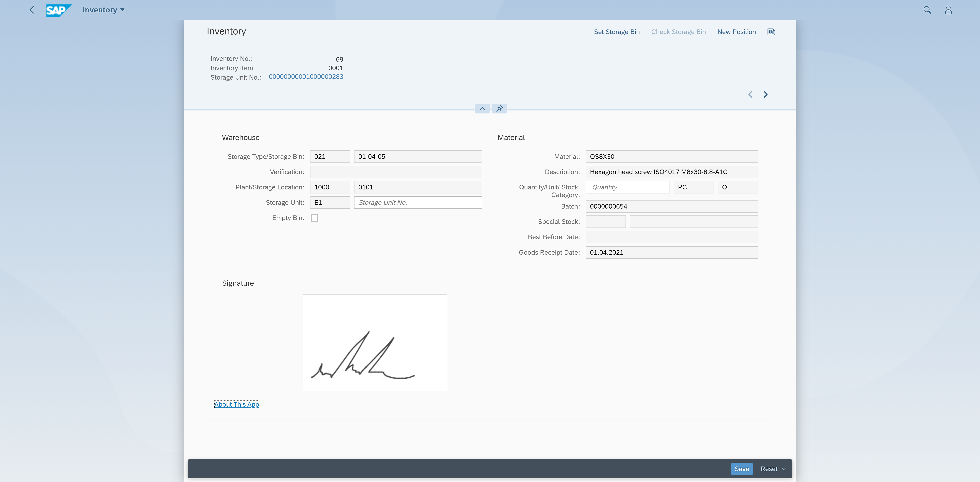
Task: Go to the previous inventory item arrow
Action: click(750, 94)
